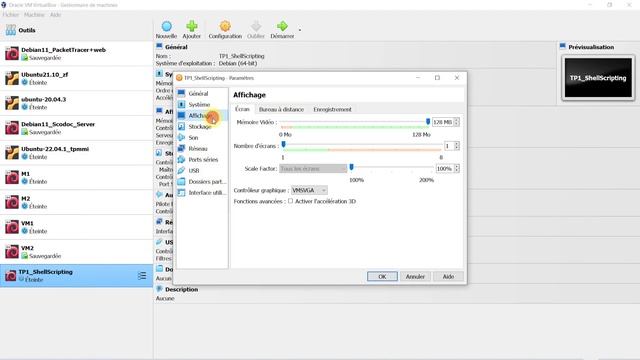The image size is (640, 360).
Task: Switch to Bureau à distance tab
Action: coord(281,109)
